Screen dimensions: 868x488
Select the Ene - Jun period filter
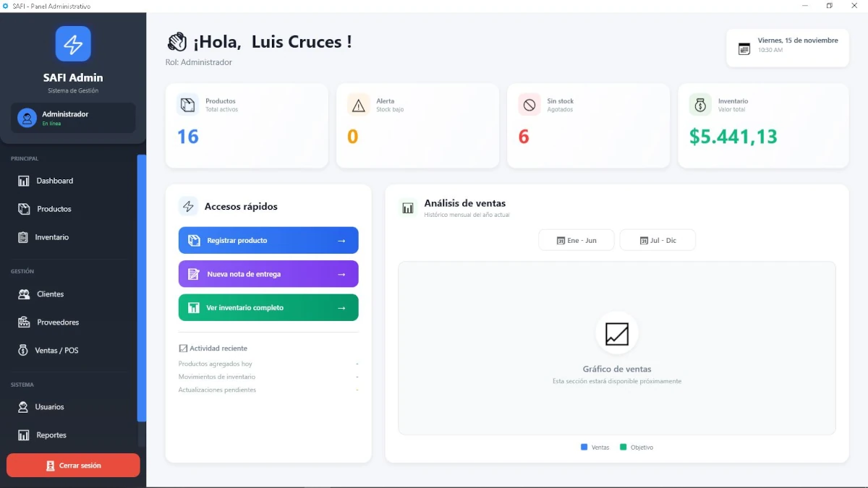[x=576, y=239]
